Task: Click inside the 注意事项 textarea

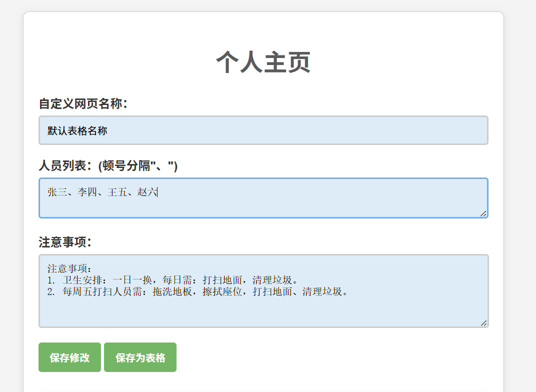Action: pyautogui.click(x=263, y=291)
